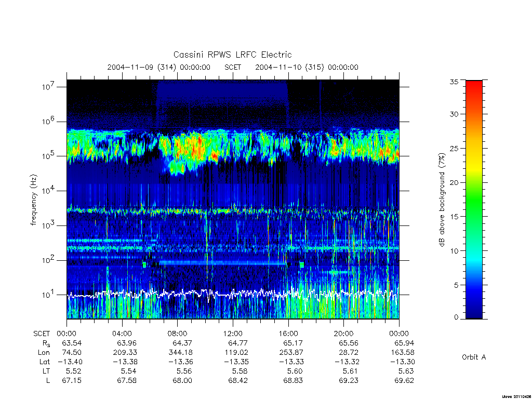Click the Lat row label
This screenshot has width=532, height=399.
(45, 362)
